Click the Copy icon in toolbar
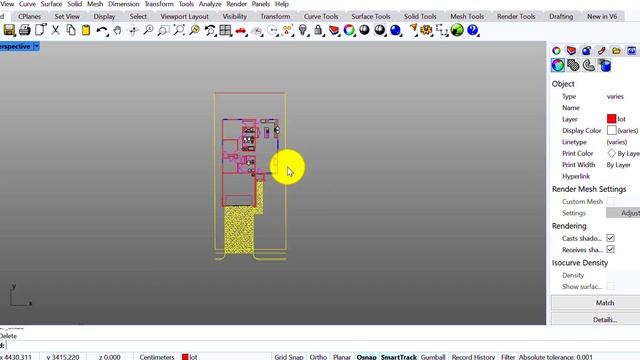The height and width of the screenshot is (360, 640). (x=71, y=30)
